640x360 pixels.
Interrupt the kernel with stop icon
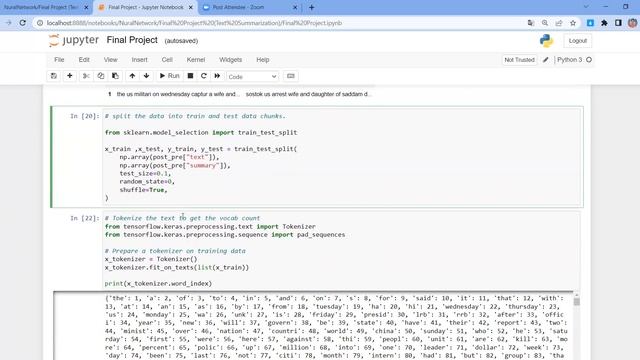pos(190,76)
